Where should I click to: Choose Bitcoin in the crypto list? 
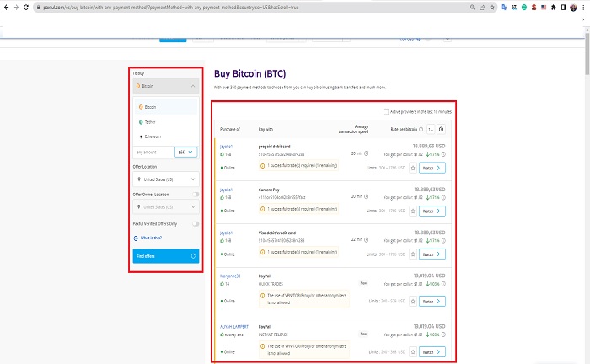click(x=165, y=107)
